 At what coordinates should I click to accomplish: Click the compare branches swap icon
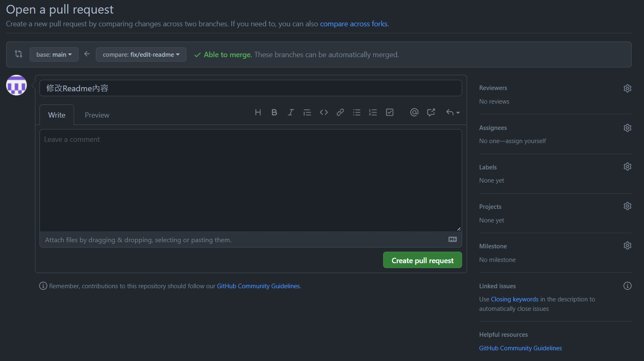[19, 54]
